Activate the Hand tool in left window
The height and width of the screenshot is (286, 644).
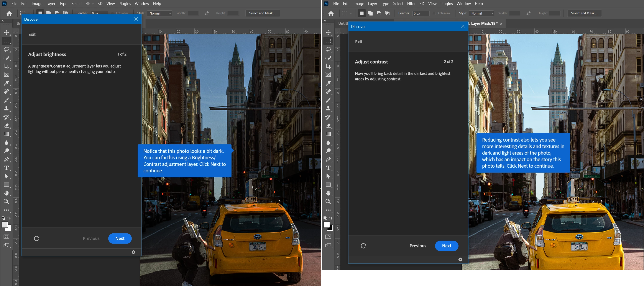(7, 193)
